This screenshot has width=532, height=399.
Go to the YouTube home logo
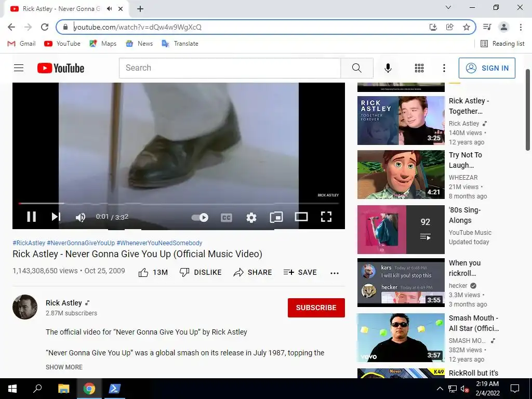coord(61,68)
